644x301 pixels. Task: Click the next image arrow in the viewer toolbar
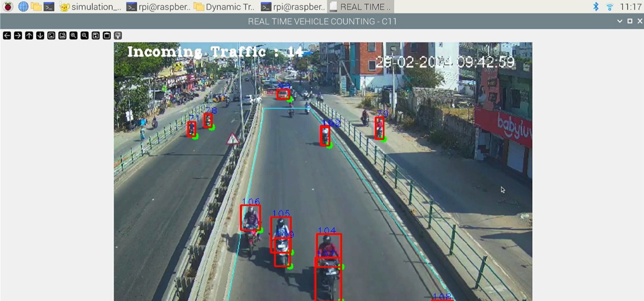pyautogui.click(x=18, y=35)
